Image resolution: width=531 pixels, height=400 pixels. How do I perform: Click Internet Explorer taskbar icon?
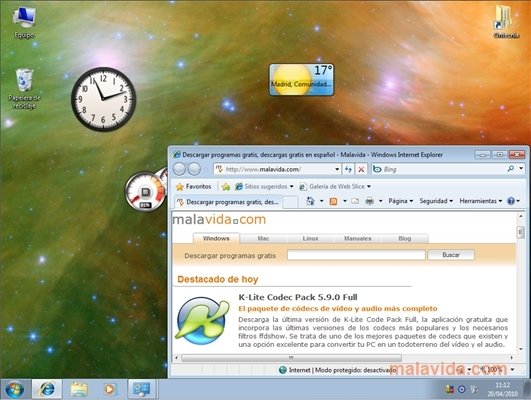(47, 389)
